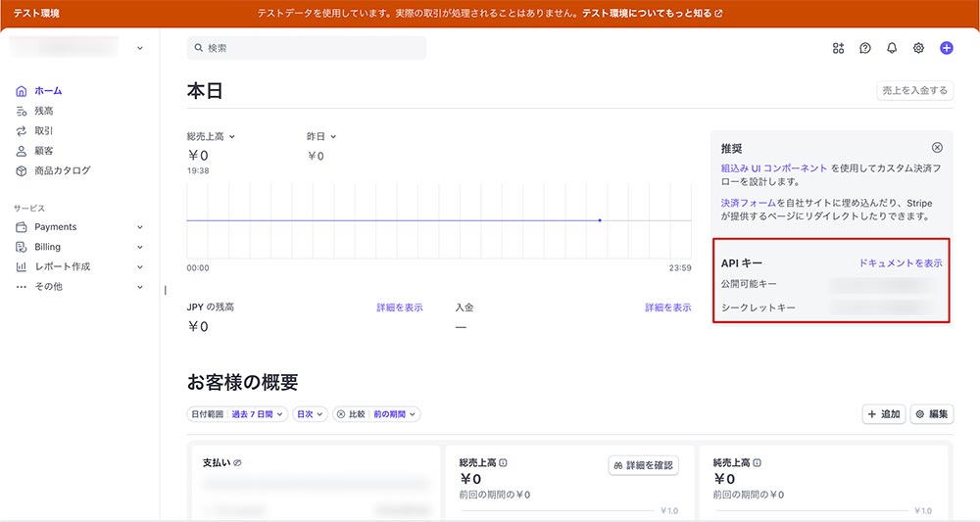Click the 商品カタログ box icon
This screenshot has height=522, width=980.
tap(22, 171)
